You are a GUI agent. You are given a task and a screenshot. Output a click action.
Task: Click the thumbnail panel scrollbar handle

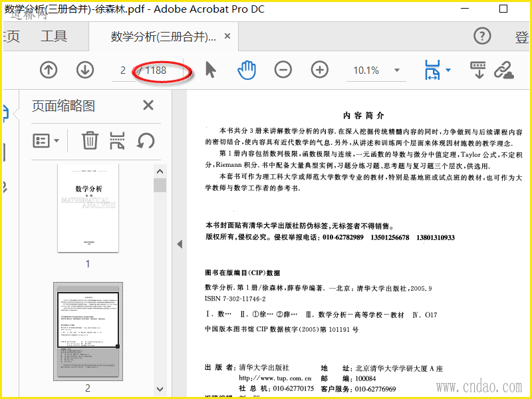(x=160, y=186)
